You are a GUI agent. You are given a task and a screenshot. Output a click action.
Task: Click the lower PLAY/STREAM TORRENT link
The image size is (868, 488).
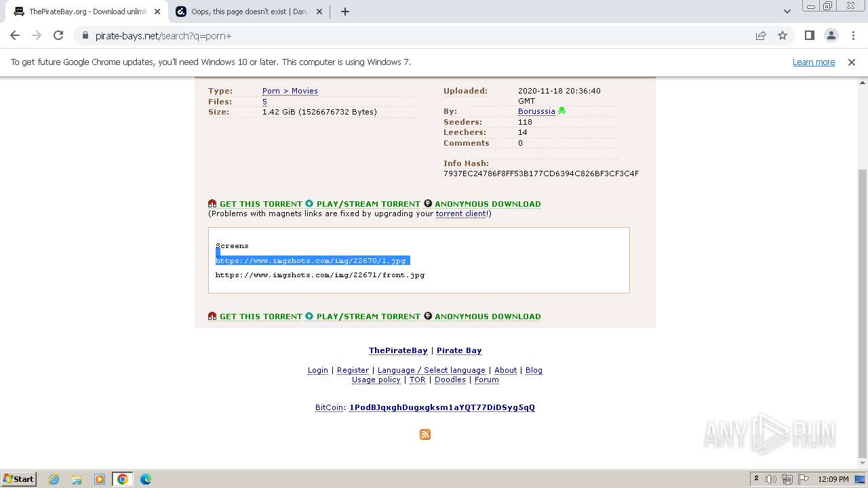click(368, 316)
